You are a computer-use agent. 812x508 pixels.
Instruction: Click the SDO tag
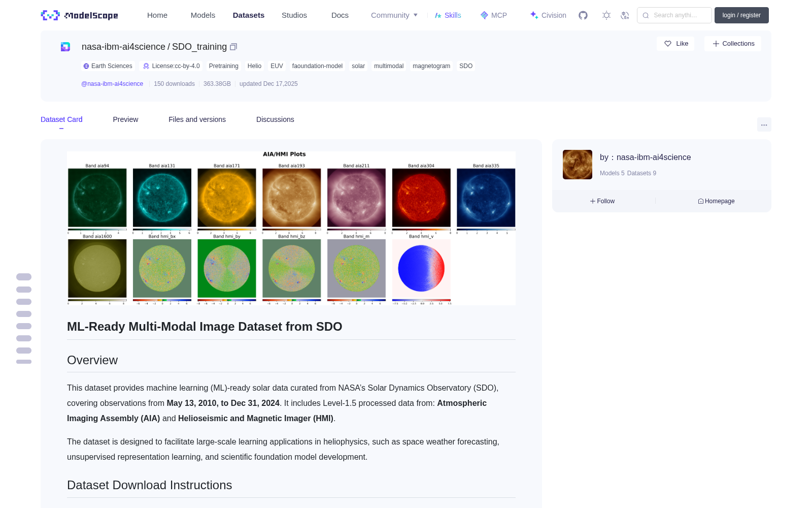coord(466,66)
